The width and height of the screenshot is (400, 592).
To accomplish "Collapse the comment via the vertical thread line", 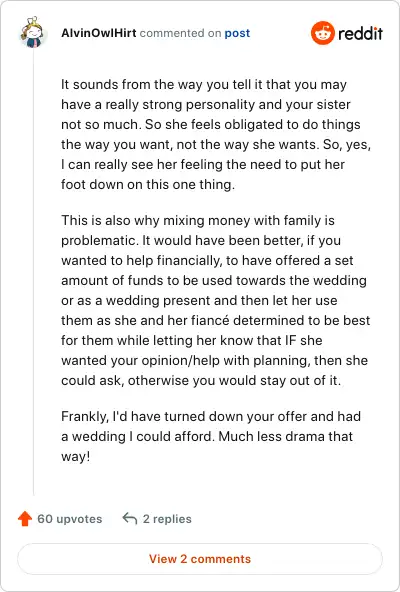I will click(34, 272).
